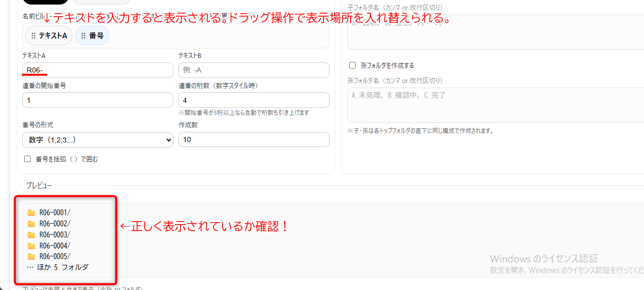
Task: Click the ほか 5 フォルダ preview line
Action: pyautogui.click(x=58, y=267)
